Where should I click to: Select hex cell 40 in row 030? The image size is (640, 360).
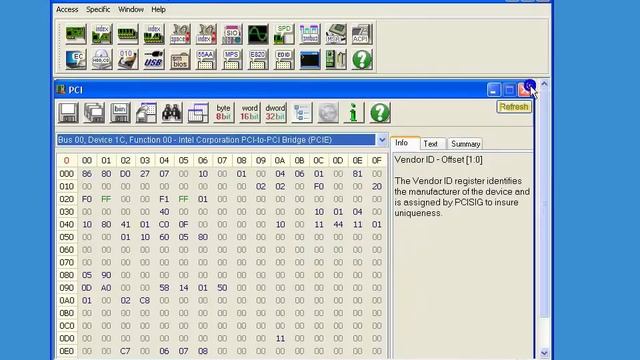[164, 212]
